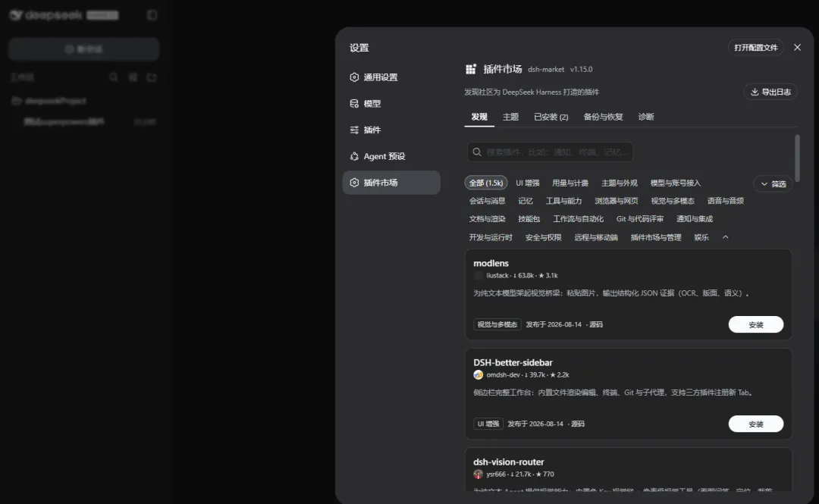The width and height of the screenshot is (819, 504).
Task: Click the 视觉与多模态 tag on modlens card
Action: [497, 324]
